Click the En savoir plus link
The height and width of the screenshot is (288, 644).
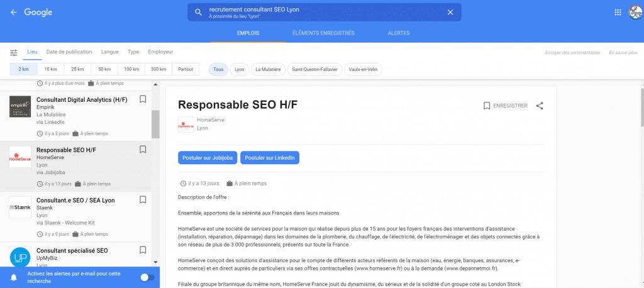(x=623, y=53)
